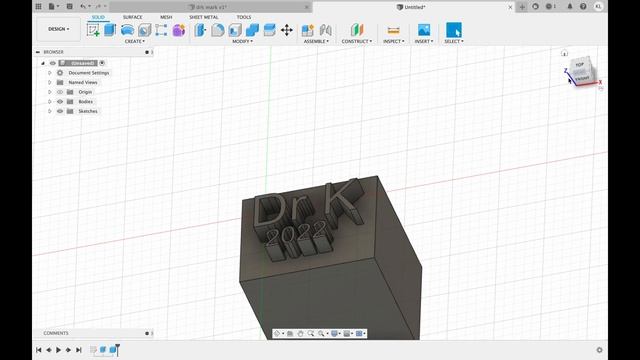Select the Extrude tool
The width and height of the screenshot is (640, 360).
click(x=110, y=30)
